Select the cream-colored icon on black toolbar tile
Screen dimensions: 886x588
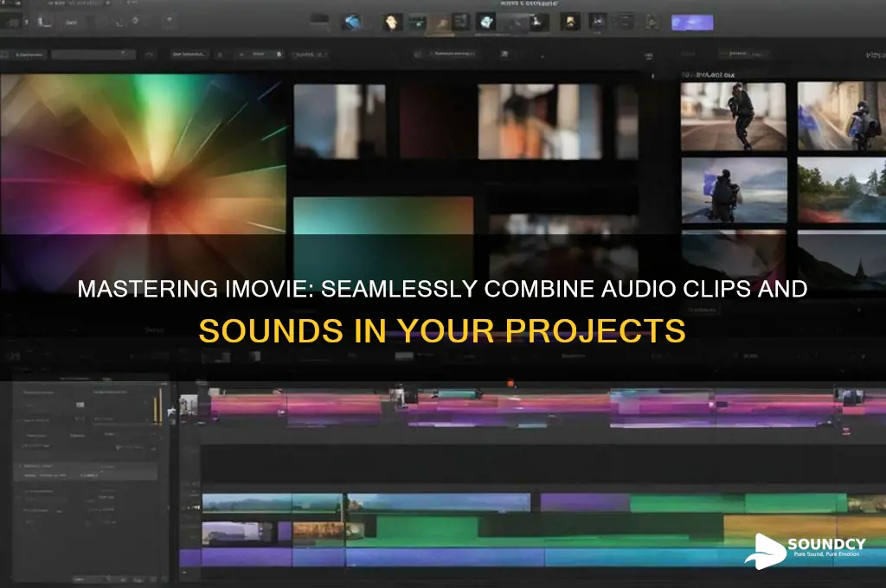coord(391,22)
